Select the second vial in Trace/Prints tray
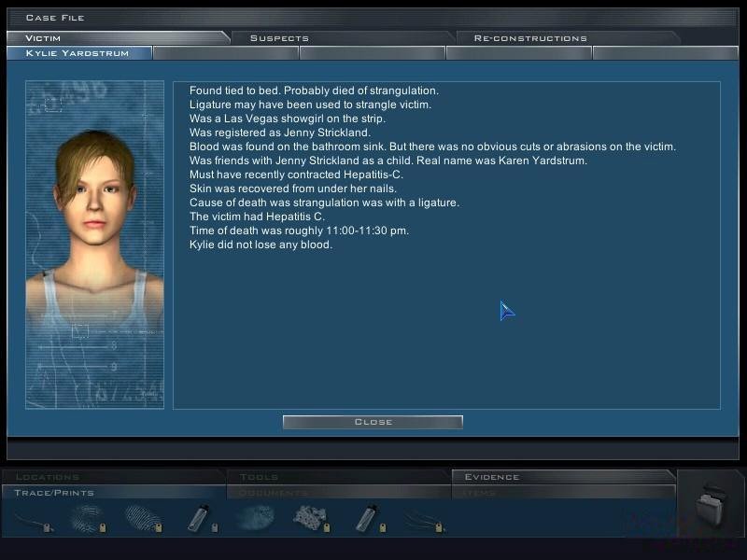This screenshot has width=747, height=560. click(x=366, y=518)
